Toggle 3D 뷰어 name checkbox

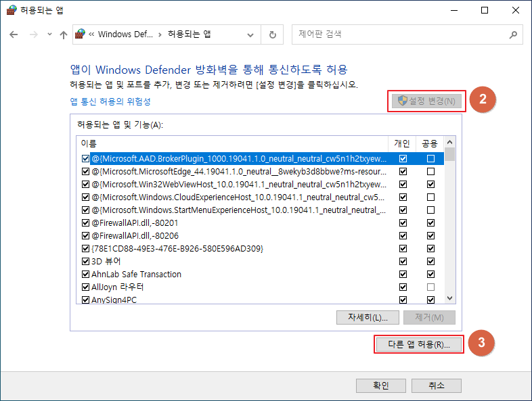coord(85,261)
